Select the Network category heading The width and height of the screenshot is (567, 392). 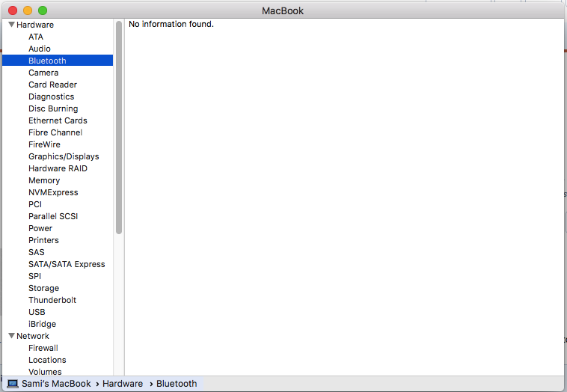33,336
